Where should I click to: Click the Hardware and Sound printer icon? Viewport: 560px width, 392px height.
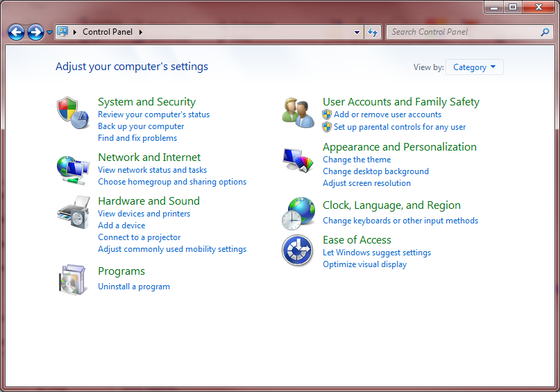point(73,212)
